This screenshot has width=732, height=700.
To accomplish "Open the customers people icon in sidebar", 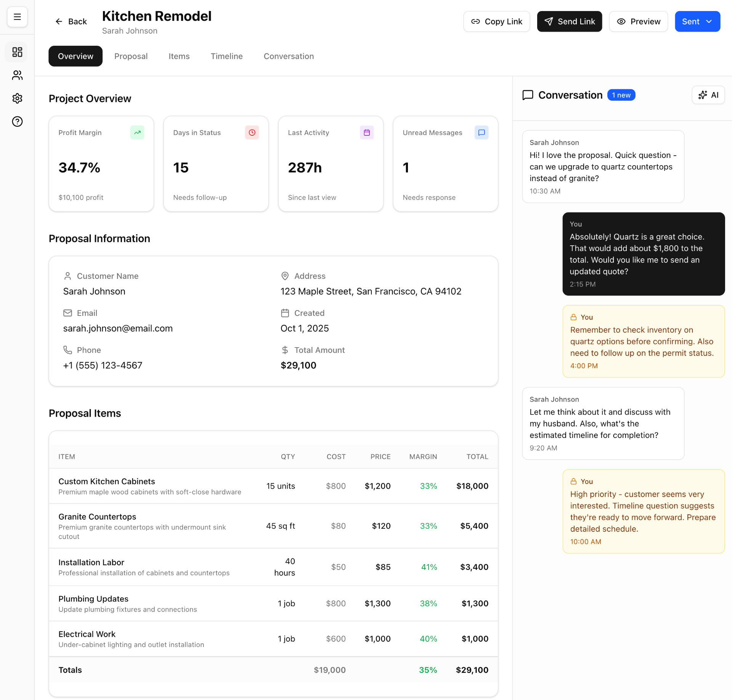I will (x=17, y=75).
